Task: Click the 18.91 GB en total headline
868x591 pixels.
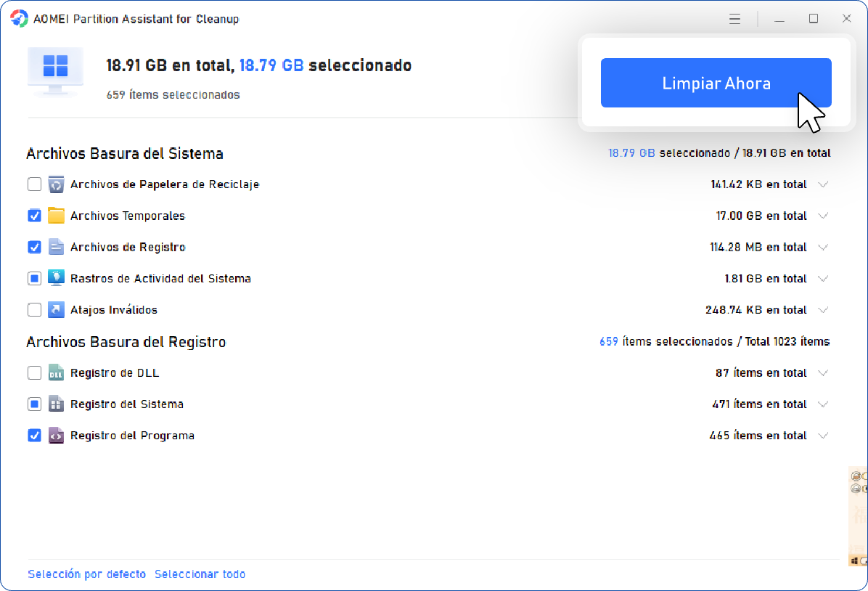Action: click(169, 65)
